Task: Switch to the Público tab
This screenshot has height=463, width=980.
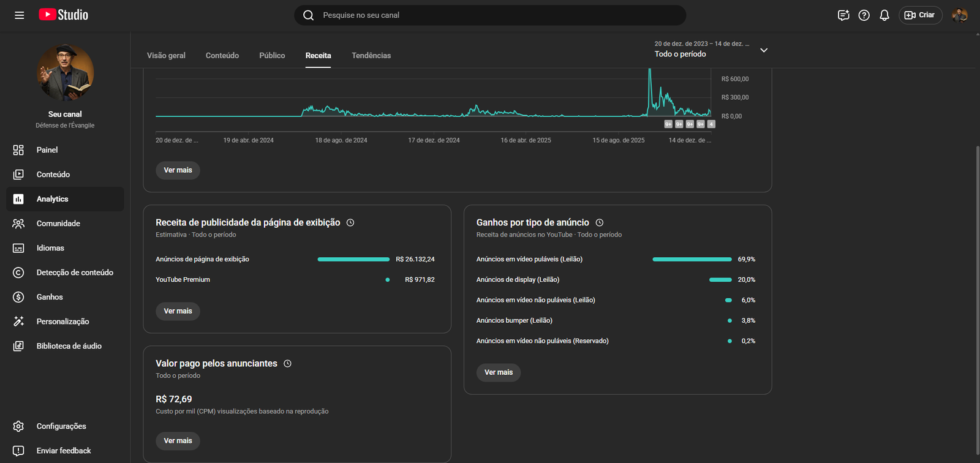Action: (x=272, y=56)
